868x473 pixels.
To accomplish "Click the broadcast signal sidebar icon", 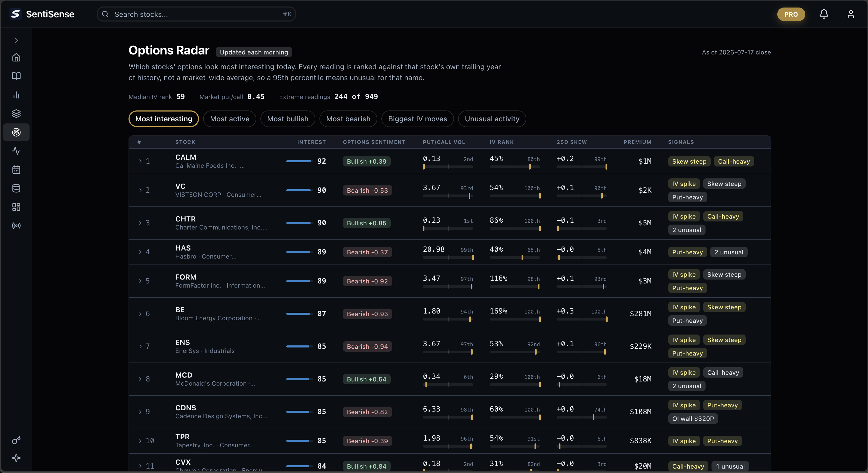I will click(16, 226).
